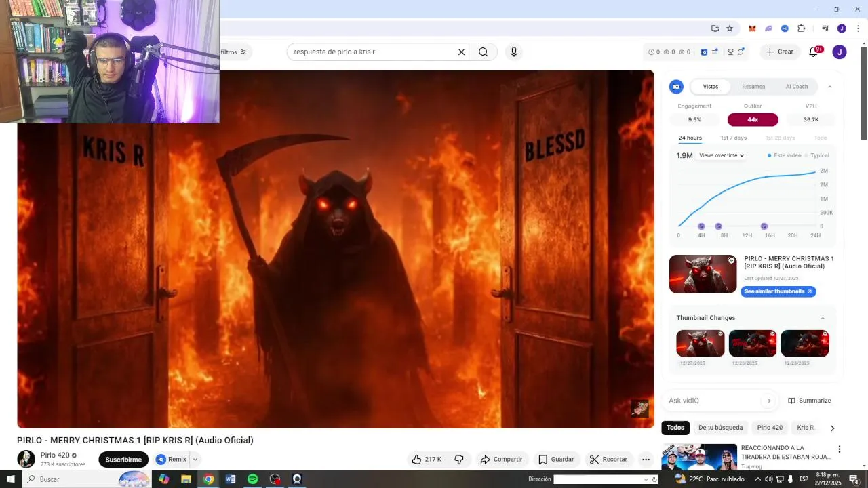Click the Compartir button
Image resolution: width=868 pixels, height=488 pixels.
[501, 460]
